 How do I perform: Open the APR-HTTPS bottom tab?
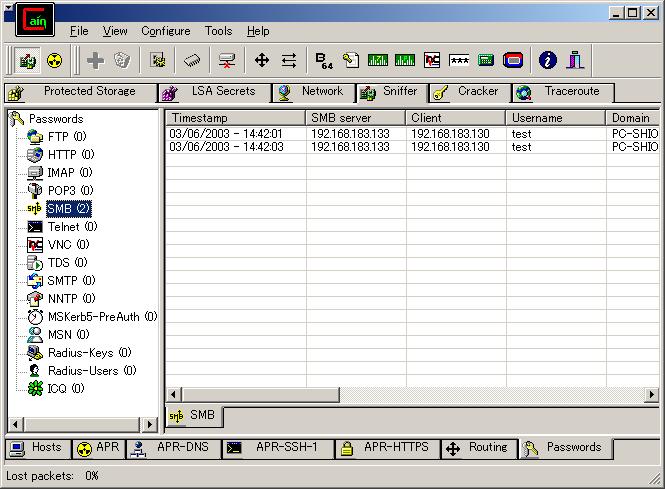tap(388, 449)
